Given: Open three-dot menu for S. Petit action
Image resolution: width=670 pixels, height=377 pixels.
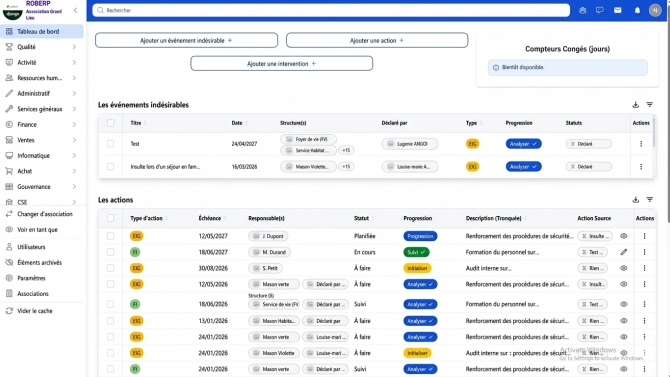Looking at the screenshot, I should point(644,268).
